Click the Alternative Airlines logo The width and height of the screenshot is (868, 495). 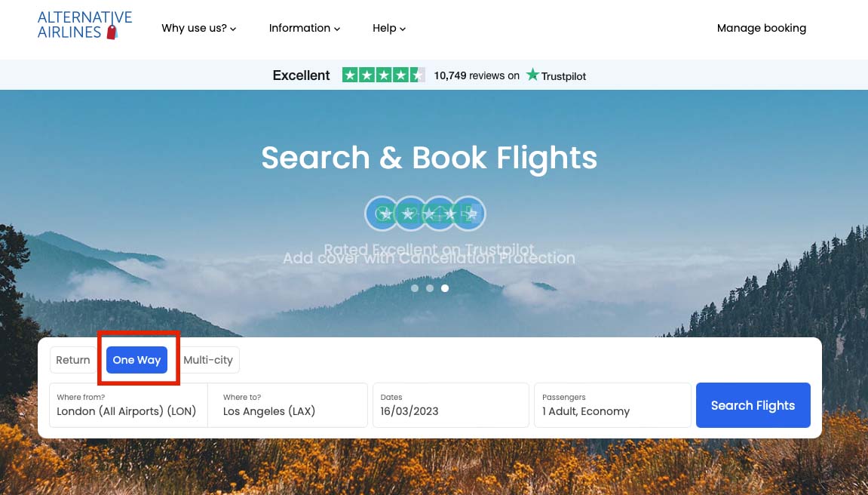(84, 26)
